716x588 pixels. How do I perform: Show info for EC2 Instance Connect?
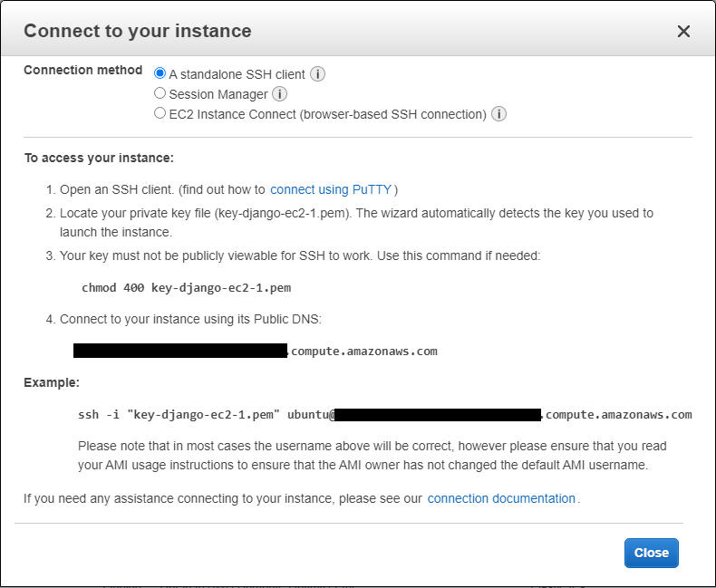tap(498, 113)
